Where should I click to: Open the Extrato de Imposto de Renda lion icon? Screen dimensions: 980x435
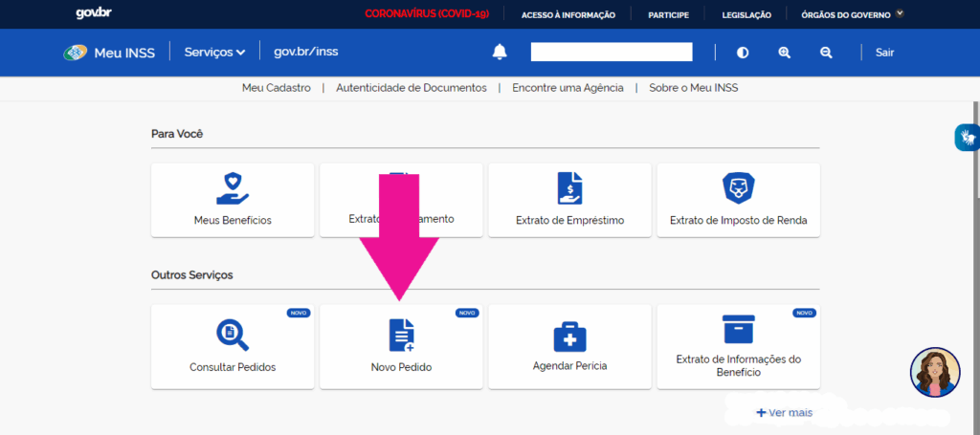pos(738,187)
